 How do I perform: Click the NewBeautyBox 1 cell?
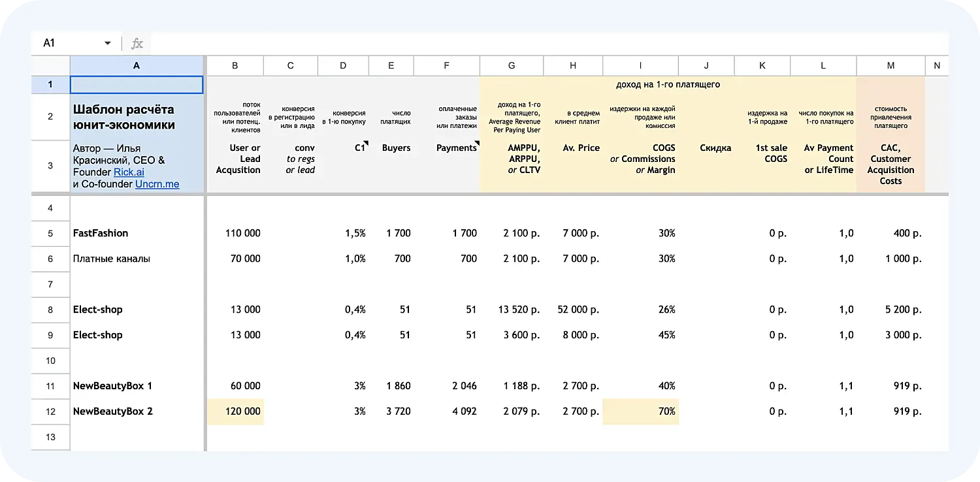pyautogui.click(x=112, y=386)
